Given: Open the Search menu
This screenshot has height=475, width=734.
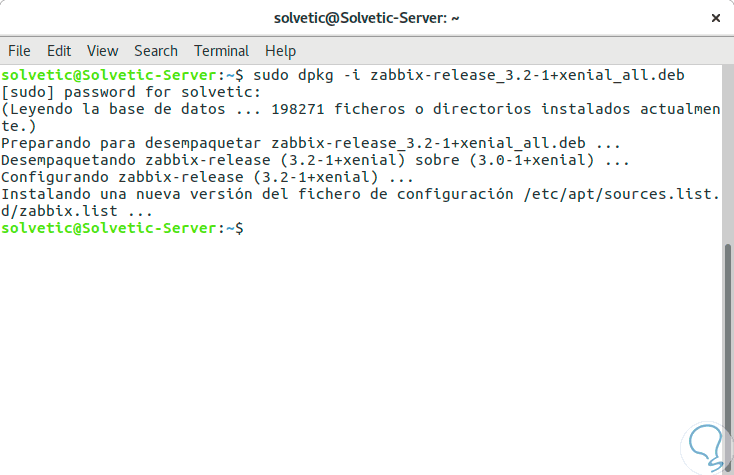Looking at the screenshot, I should pyautogui.click(x=156, y=50).
